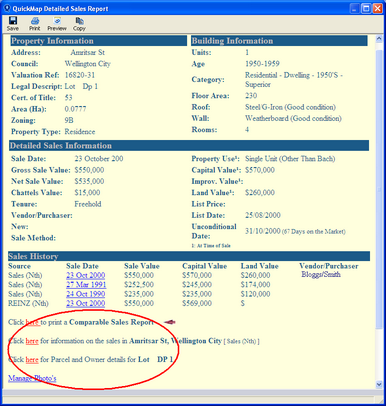
Task: Open the 24 Oct 1990 sale date link
Action: pyautogui.click(x=85, y=294)
